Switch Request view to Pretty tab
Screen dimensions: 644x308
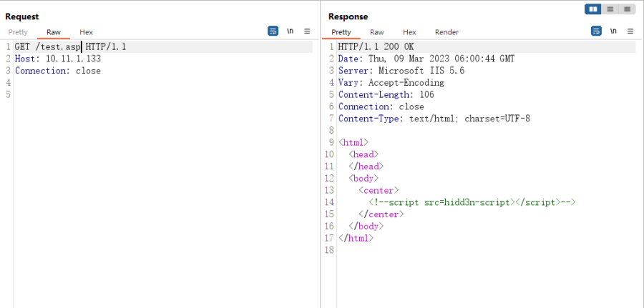18,32
